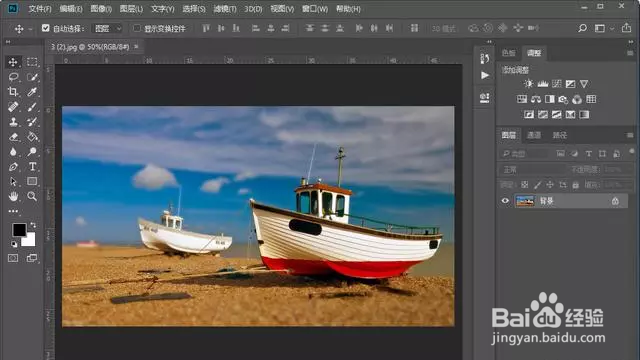
Task: Select the Brush tool
Action: 32,107
